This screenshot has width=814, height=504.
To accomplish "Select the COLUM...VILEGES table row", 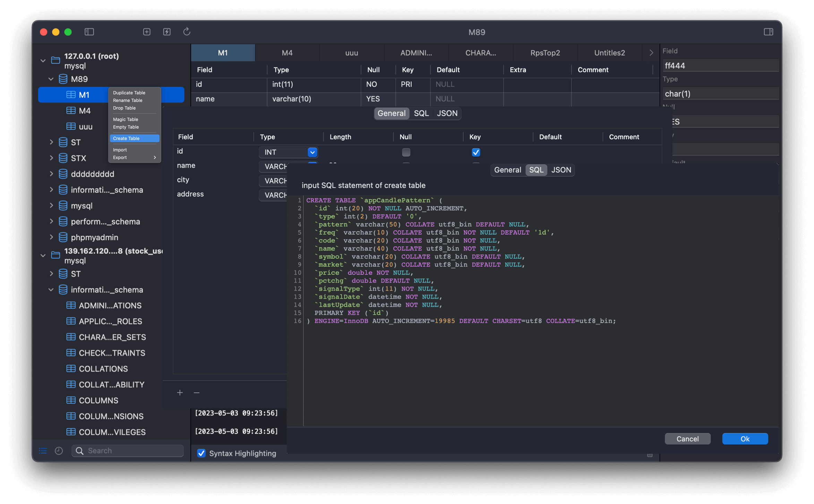I will 111,432.
